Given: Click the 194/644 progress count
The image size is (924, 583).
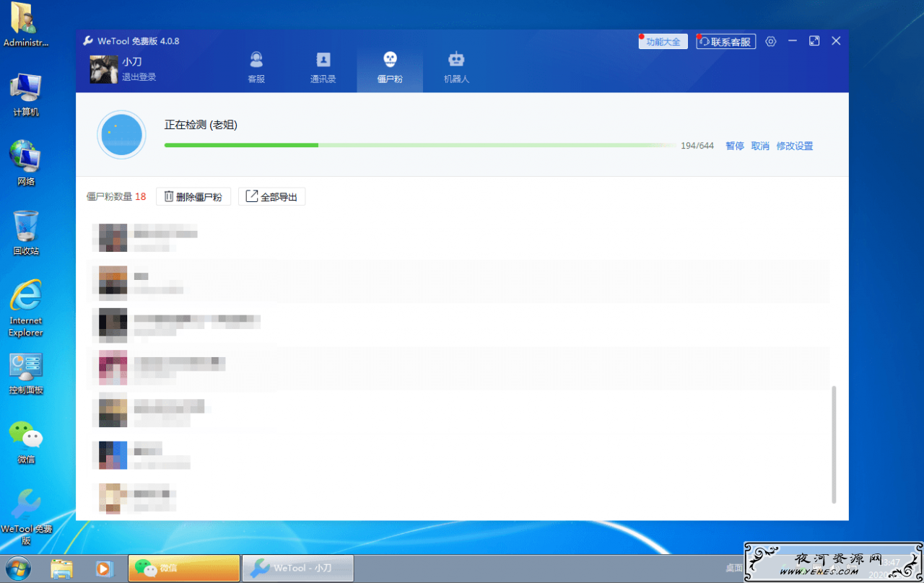Looking at the screenshot, I should [697, 146].
